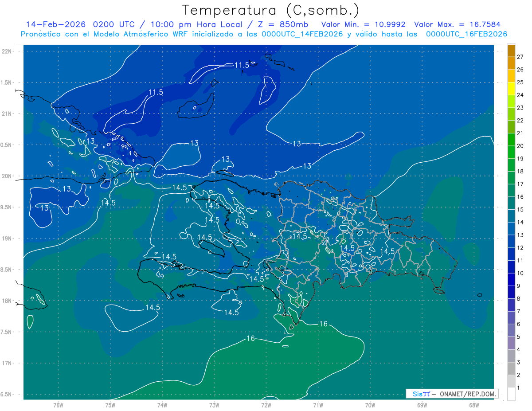Pick the light gray swatch between 2 and 3
Image resolution: width=532 pixels, height=411 pixels.
click(x=511, y=369)
